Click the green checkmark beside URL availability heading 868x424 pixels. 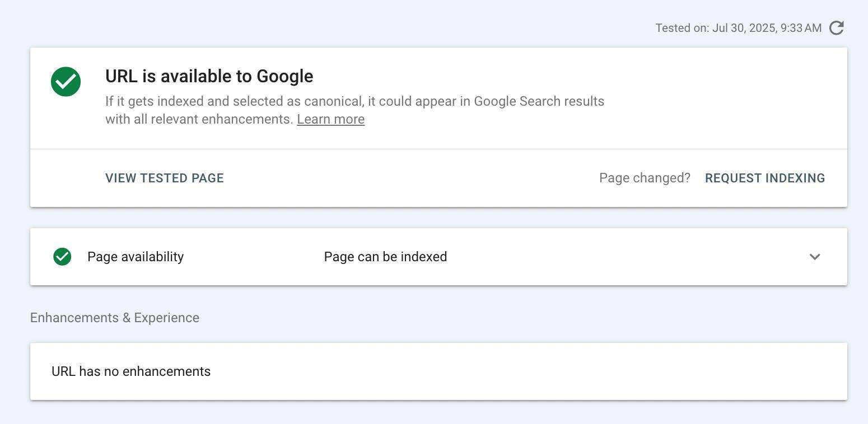[66, 81]
